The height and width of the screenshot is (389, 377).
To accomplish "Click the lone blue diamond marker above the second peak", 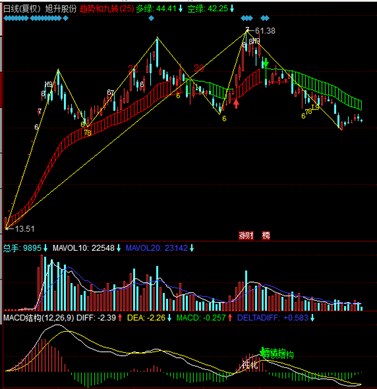I will (x=151, y=18).
